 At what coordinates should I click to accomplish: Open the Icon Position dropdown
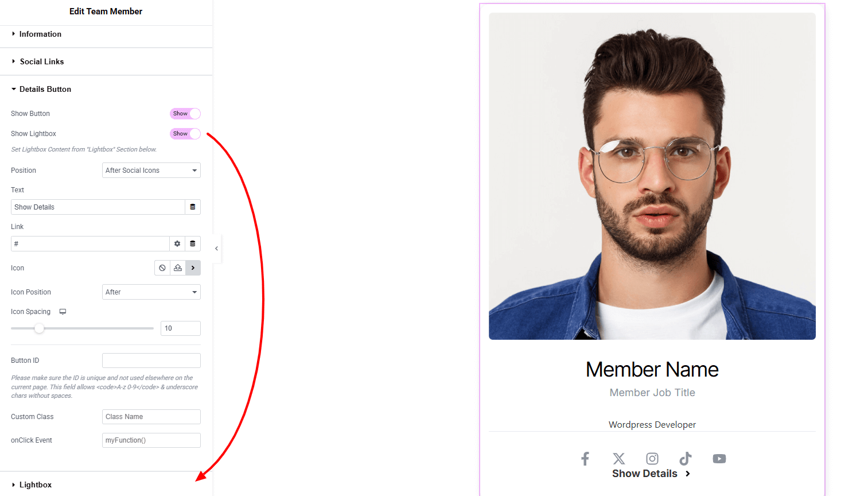[x=151, y=292]
